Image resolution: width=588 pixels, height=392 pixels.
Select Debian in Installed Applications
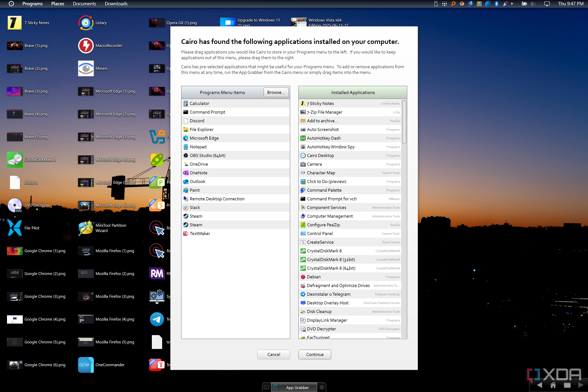pyautogui.click(x=350, y=277)
